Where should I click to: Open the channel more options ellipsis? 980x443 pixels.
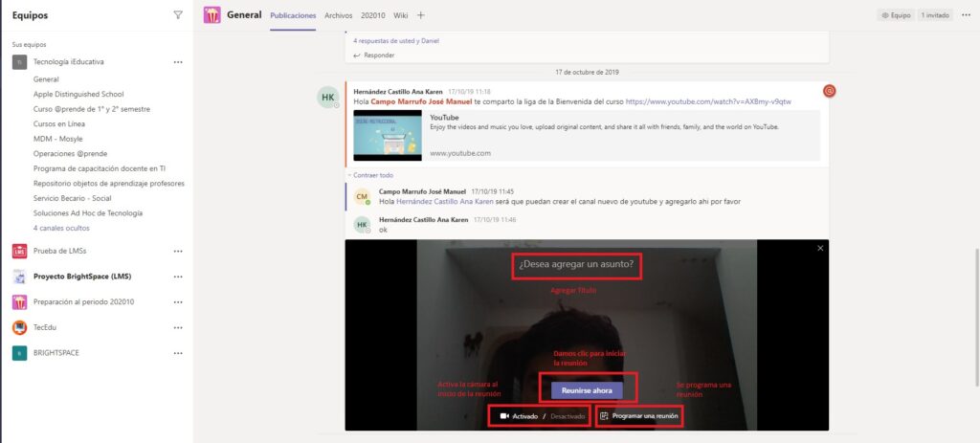966,15
